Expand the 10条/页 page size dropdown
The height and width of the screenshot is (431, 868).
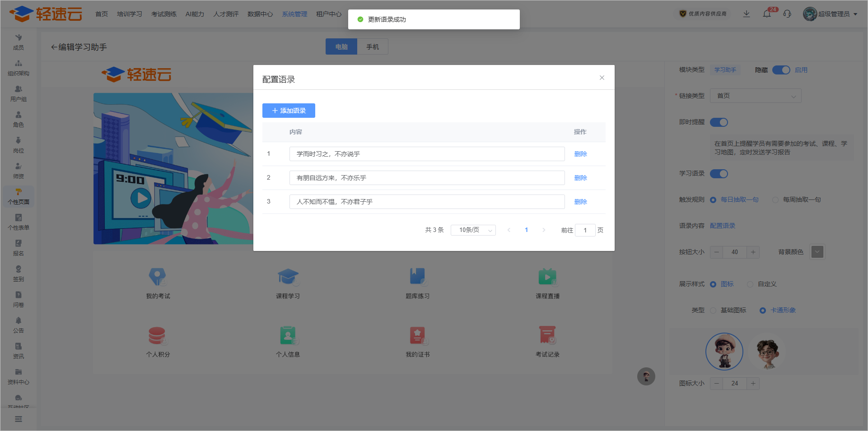point(473,230)
